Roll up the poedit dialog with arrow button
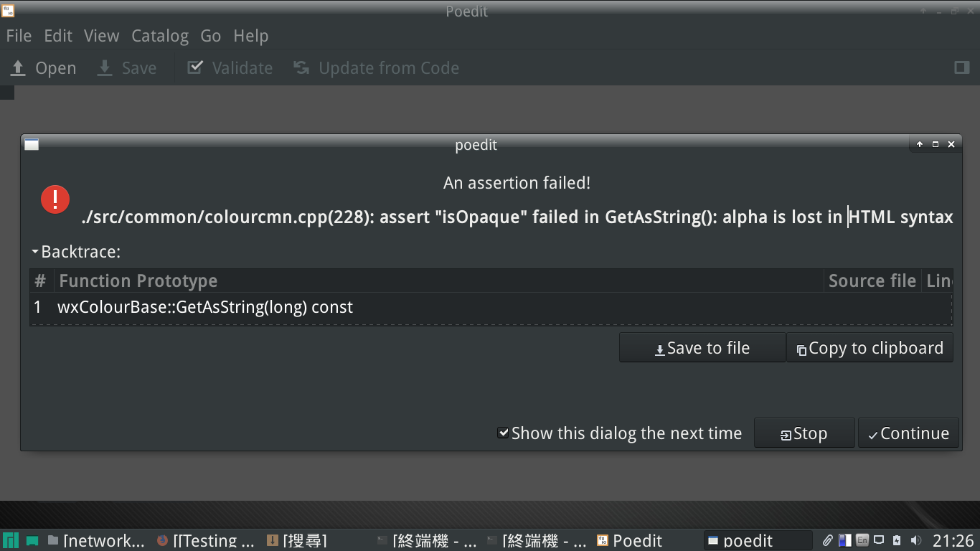980x551 pixels. point(920,144)
